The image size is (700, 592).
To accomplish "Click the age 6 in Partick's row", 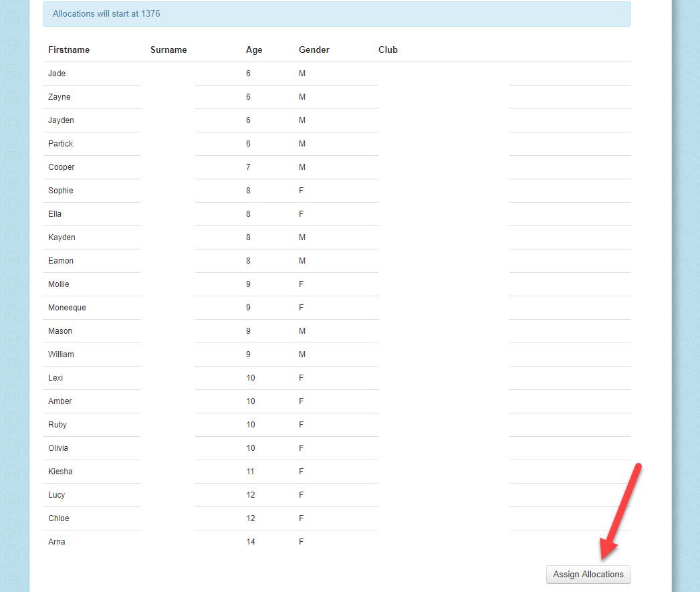I will point(248,143).
